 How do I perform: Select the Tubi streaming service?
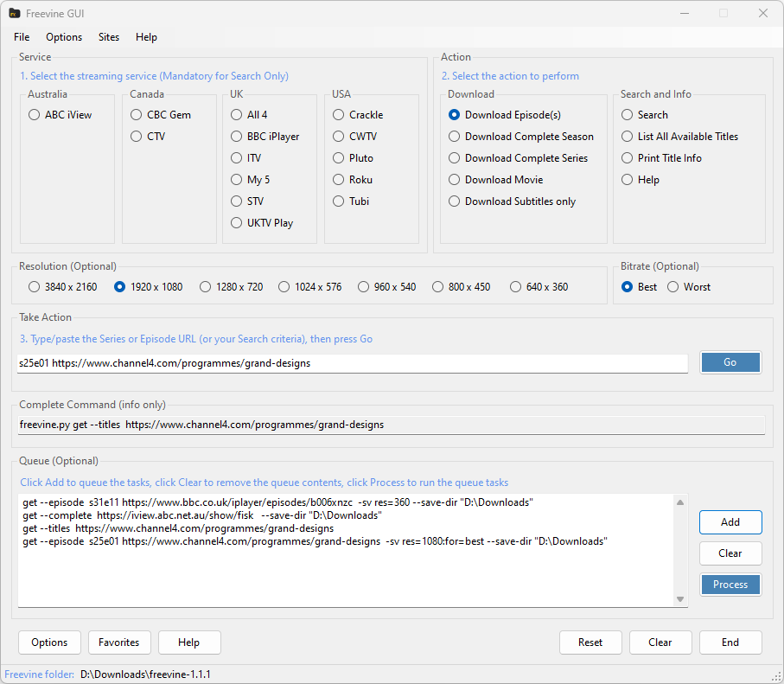[x=339, y=201]
